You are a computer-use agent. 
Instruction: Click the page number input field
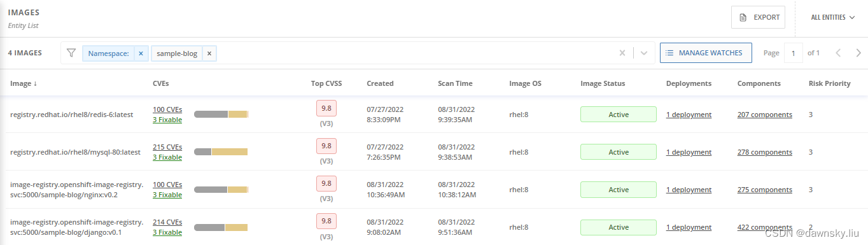click(x=794, y=53)
